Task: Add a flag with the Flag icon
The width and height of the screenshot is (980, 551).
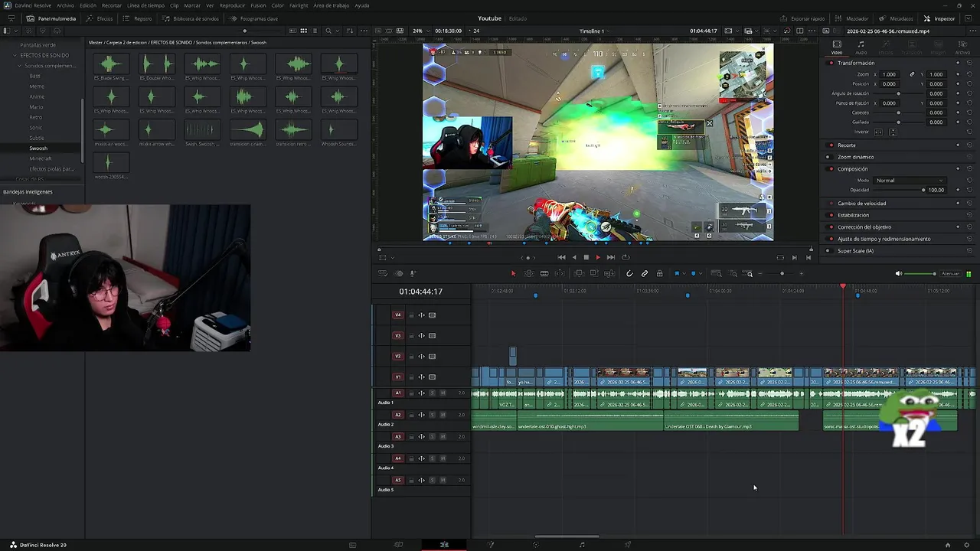Action: coord(677,273)
